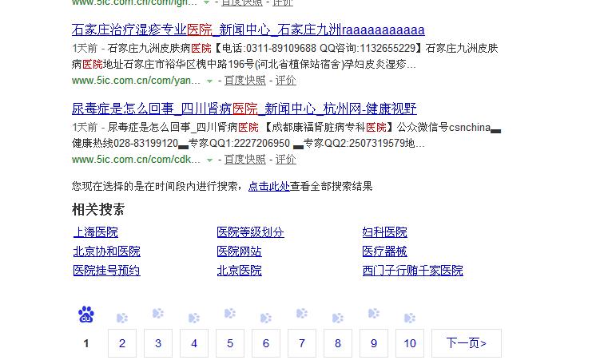Image resolution: width=604 pixels, height=364 pixels.
Task: Expand dropdown arrow beside www.5ic.com.cn/com/yan... URL
Action: point(210,81)
